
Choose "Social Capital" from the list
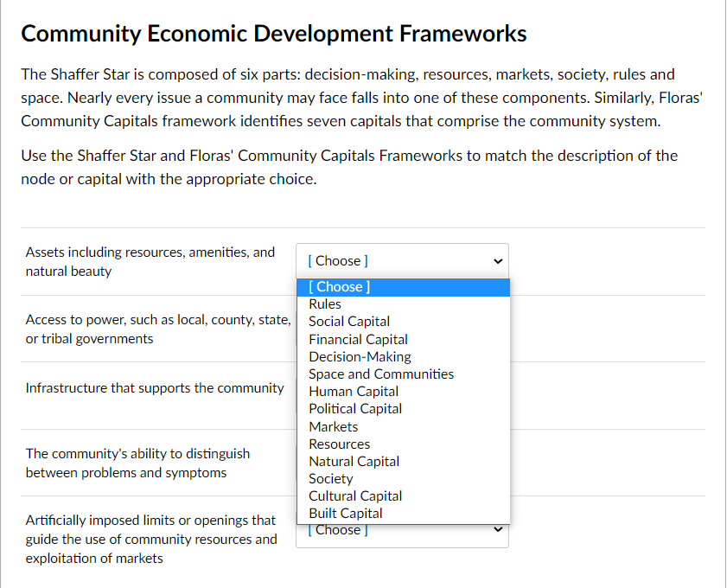349,321
